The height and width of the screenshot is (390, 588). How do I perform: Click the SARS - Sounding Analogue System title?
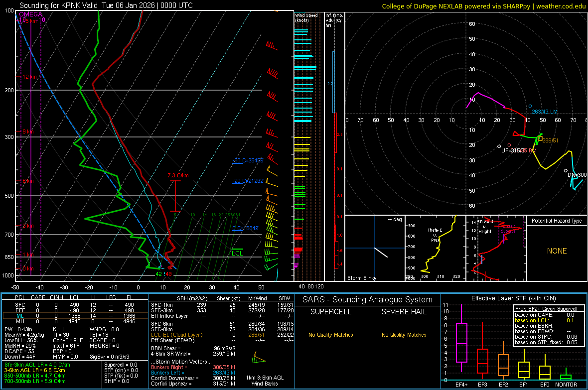click(368, 300)
